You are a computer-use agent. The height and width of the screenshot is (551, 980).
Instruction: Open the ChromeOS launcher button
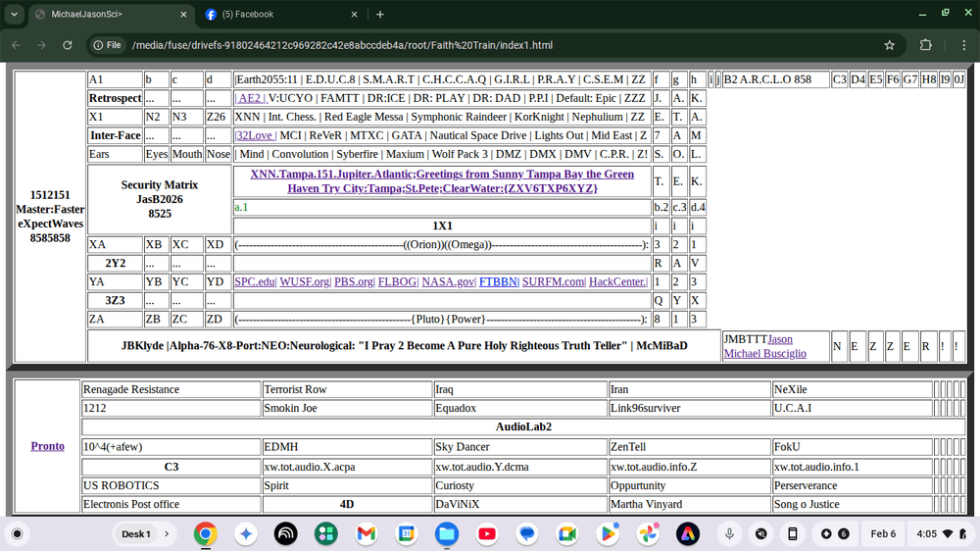pyautogui.click(x=18, y=534)
